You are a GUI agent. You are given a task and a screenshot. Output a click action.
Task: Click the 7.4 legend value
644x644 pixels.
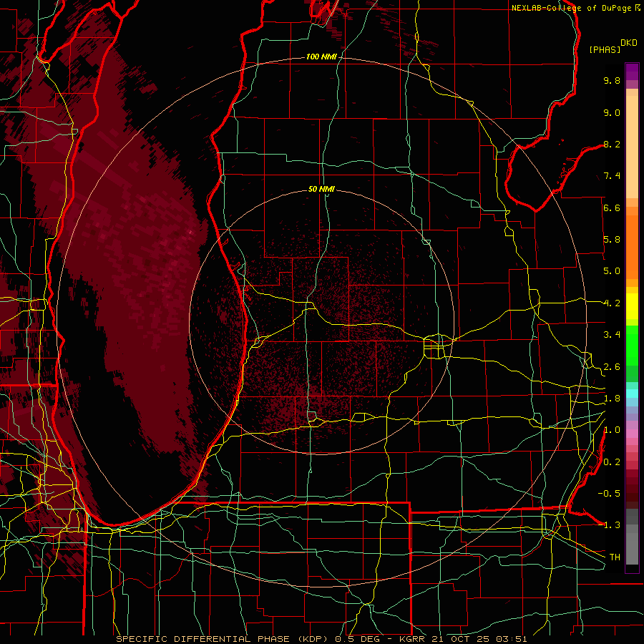click(612, 176)
